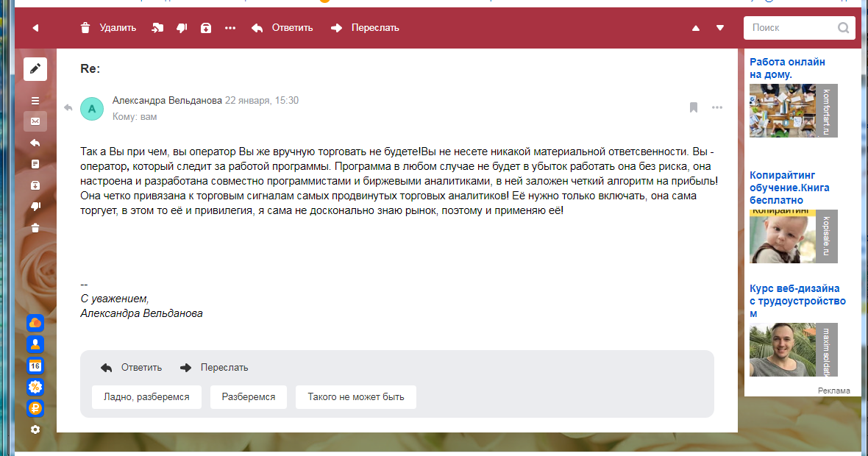
Task: Click the date 22 января, 15:30
Action: [x=262, y=100]
